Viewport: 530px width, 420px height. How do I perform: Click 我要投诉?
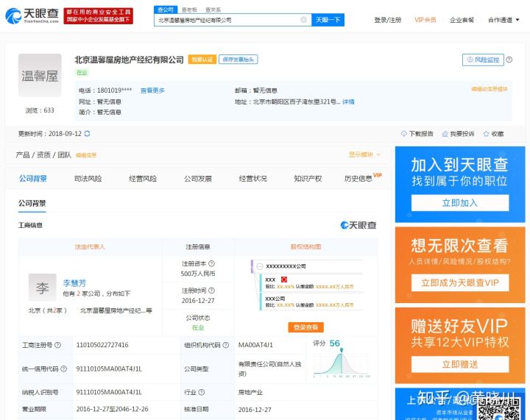tap(459, 134)
